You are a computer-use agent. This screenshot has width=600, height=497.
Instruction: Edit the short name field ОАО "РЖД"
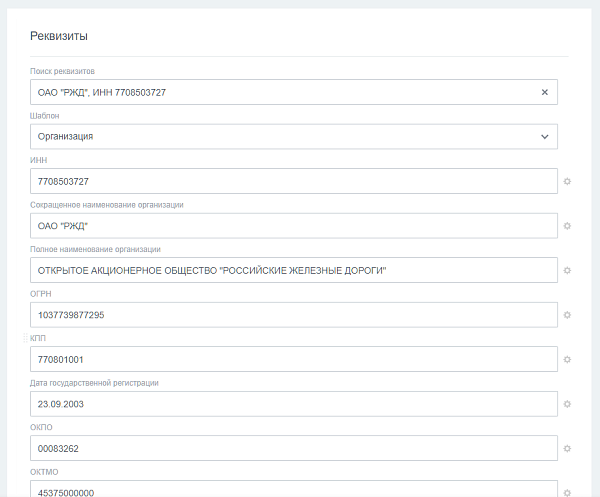tap(294, 226)
